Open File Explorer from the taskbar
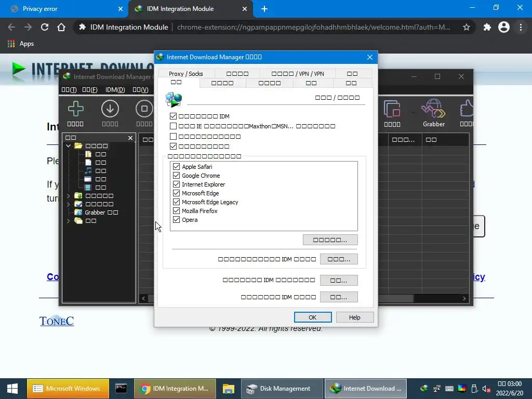This screenshot has height=399, width=532. point(229,389)
